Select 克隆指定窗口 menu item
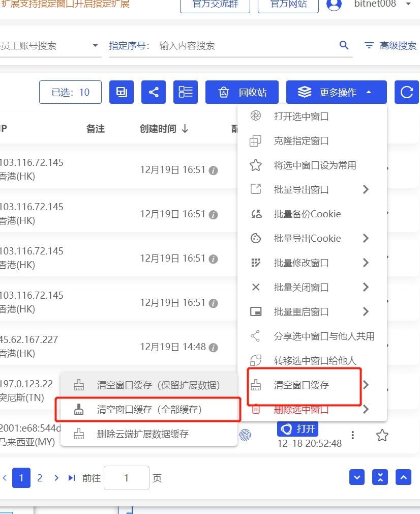 point(312,141)
